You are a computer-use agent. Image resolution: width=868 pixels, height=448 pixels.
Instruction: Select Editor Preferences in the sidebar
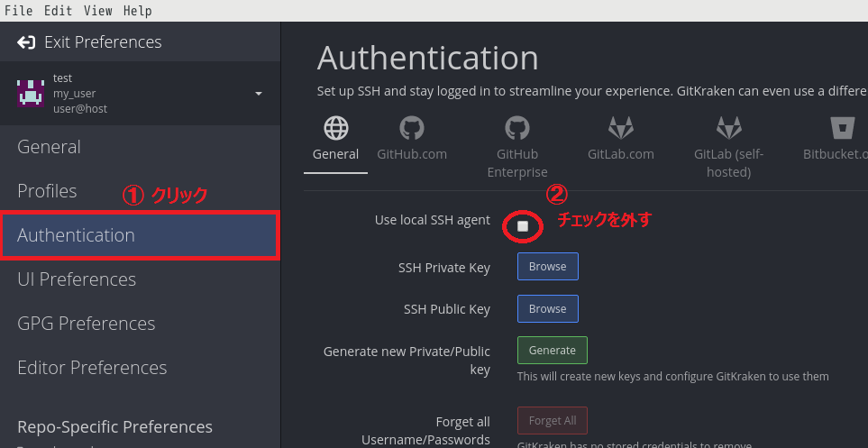coord(92,368)
